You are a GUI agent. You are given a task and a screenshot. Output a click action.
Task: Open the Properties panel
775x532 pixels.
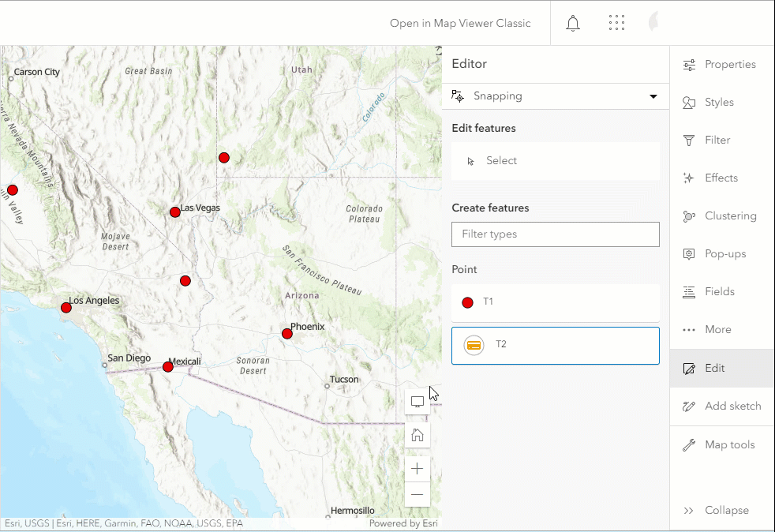coord(721,65)
